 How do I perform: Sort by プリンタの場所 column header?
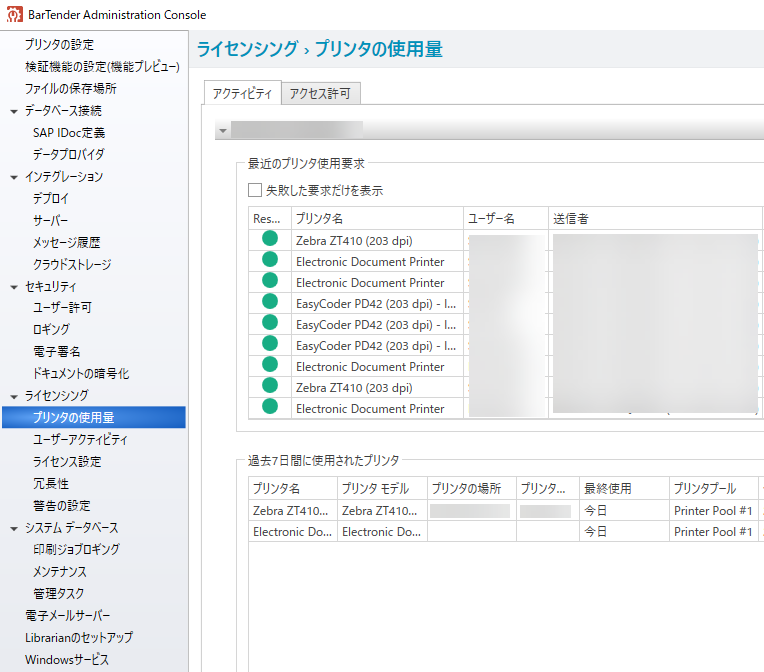point(472,488)
